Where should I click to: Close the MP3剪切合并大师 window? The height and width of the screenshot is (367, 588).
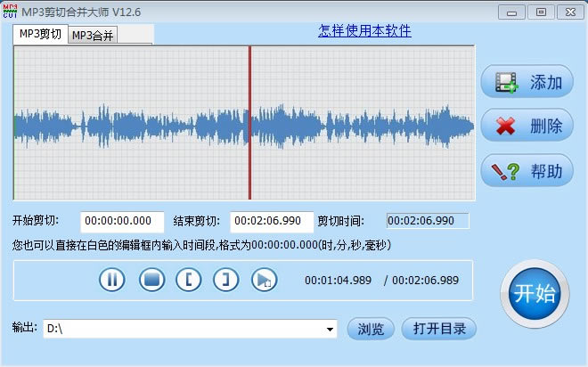(x=570, y=12)
